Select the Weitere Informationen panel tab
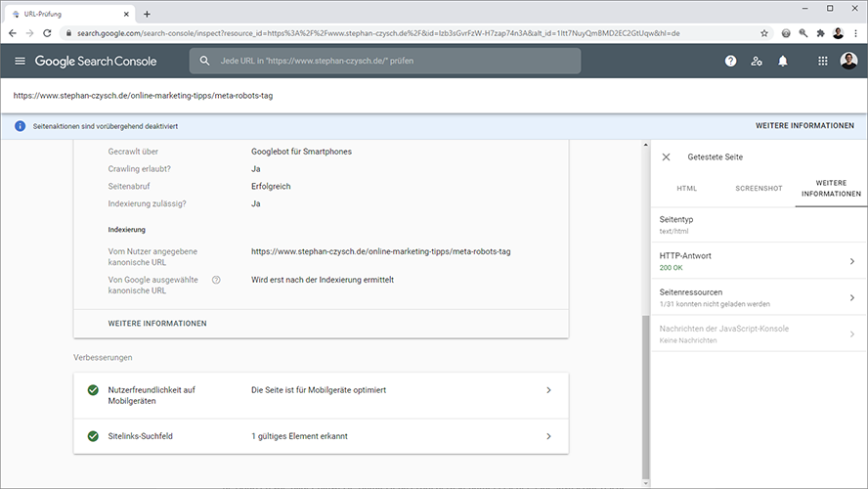Viewport: 868px width, 489px height. pyautogui.click(x=831, y=189)
